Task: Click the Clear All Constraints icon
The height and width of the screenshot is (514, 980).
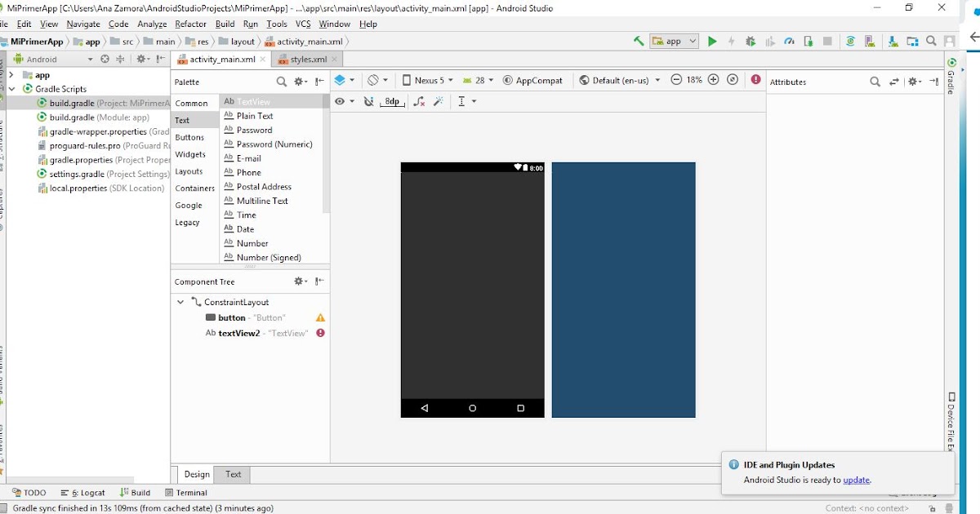Action: (419, 101)
